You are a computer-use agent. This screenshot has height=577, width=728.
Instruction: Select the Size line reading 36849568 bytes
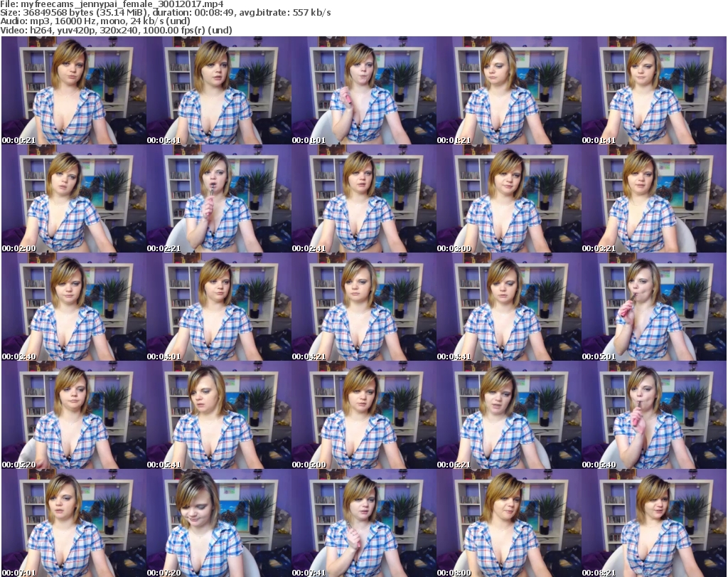[x=166, y=13]
